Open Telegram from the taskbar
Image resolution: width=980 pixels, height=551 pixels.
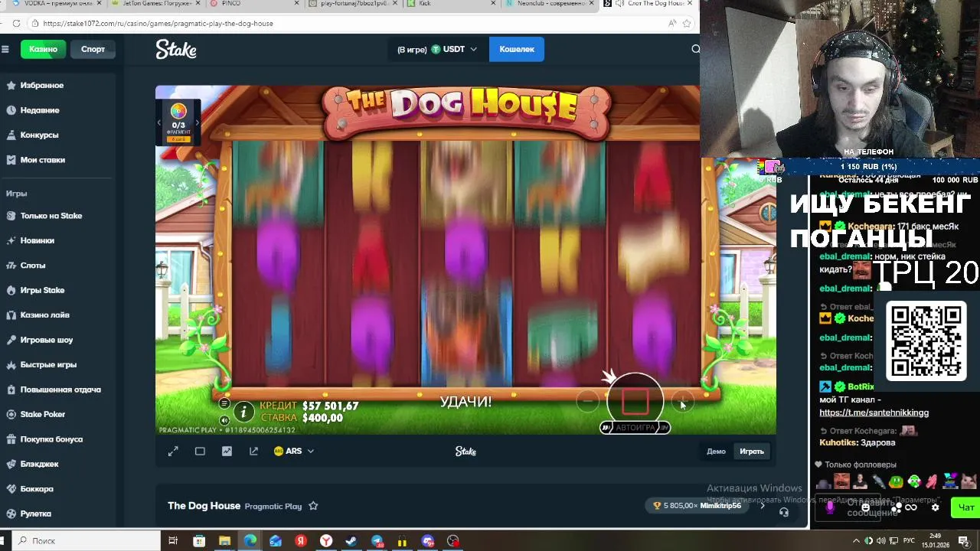coord(377,541)
